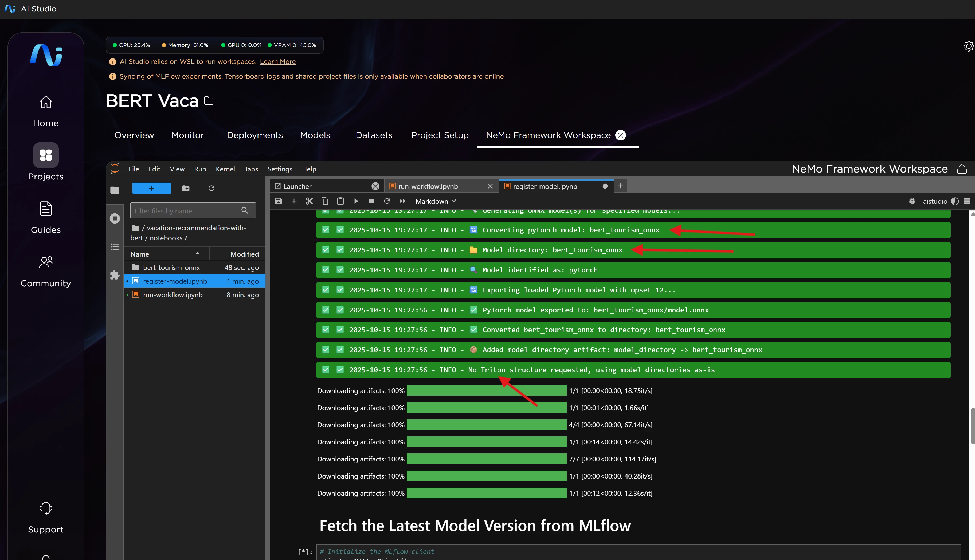Screen dimensions: 975x560
Task: Restart the kernel with the circular arrow icon
Action: [x=387, y=201]
